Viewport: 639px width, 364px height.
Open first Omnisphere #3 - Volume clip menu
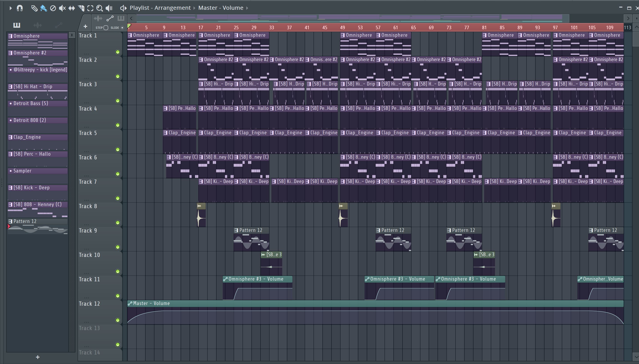[x=225, y=279]
